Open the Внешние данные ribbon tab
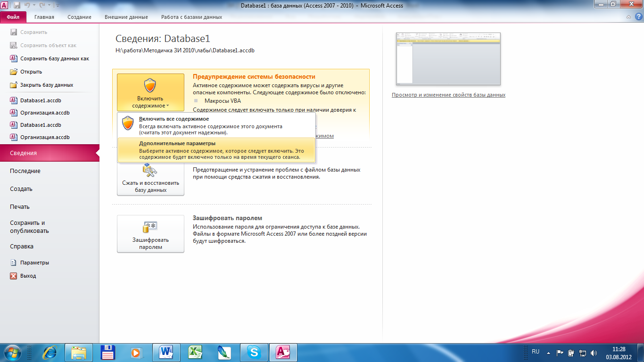 pyautogui.click(x=126, y=17)
